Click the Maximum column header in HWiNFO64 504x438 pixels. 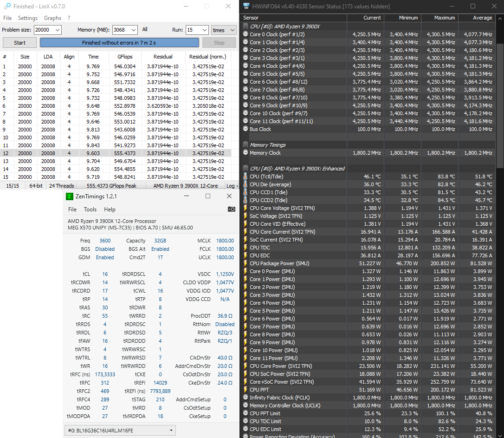click(439, 18)
